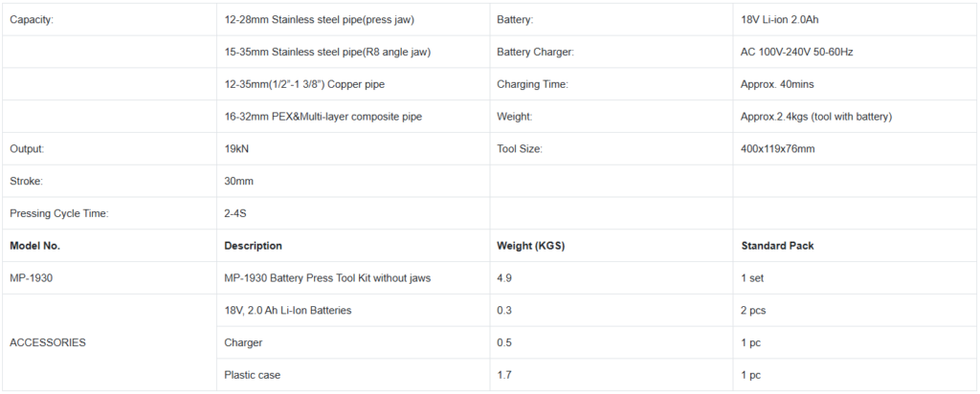Select the "19kN" output value
Image resolution: width=980 pixels, height=394 pixels.
click(236, 149)
